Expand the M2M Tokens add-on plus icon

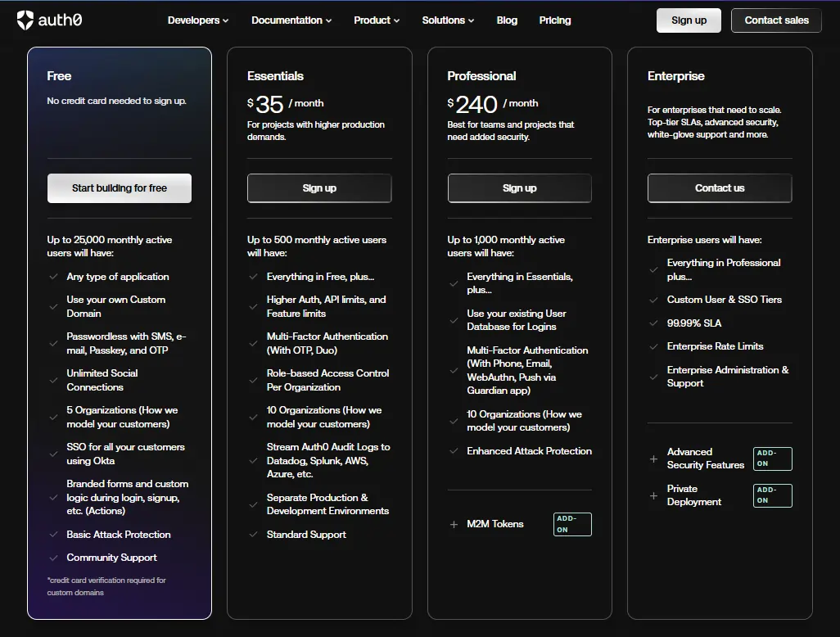[x=454, y=525]
